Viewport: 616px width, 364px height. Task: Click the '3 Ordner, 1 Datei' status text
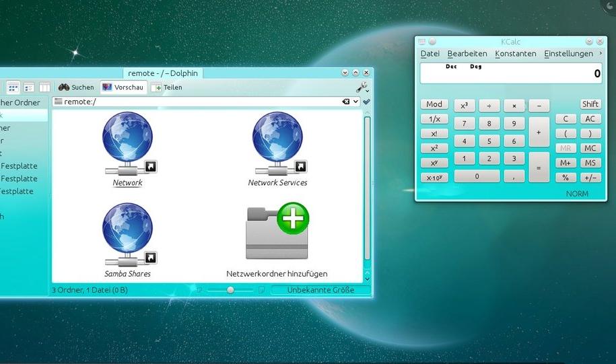point(90,290)
